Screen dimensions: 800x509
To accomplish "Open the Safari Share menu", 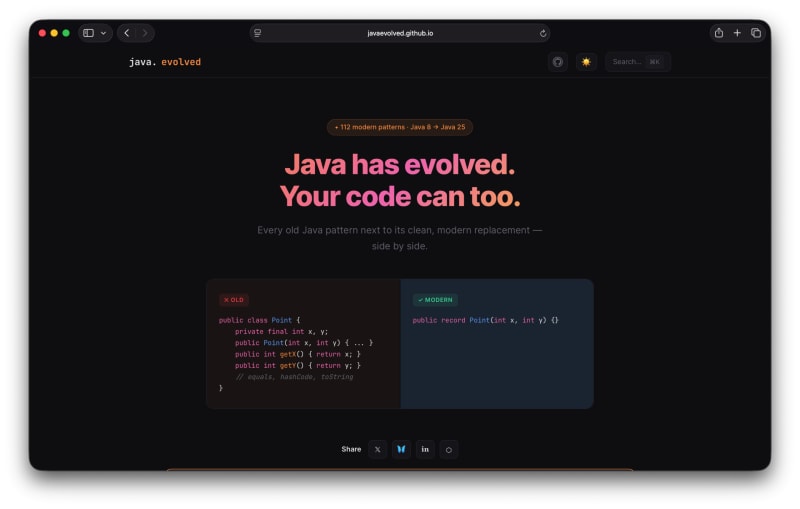I will coord(718,33).
